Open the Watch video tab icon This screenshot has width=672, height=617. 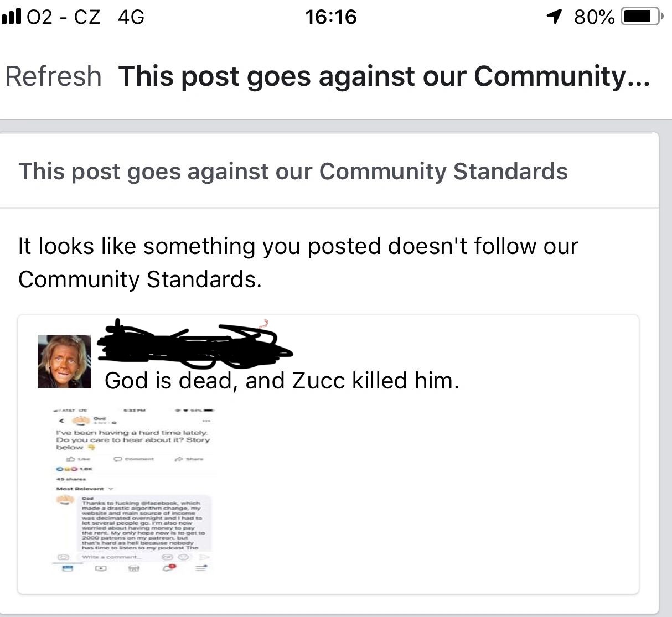(x=101, y=568)
